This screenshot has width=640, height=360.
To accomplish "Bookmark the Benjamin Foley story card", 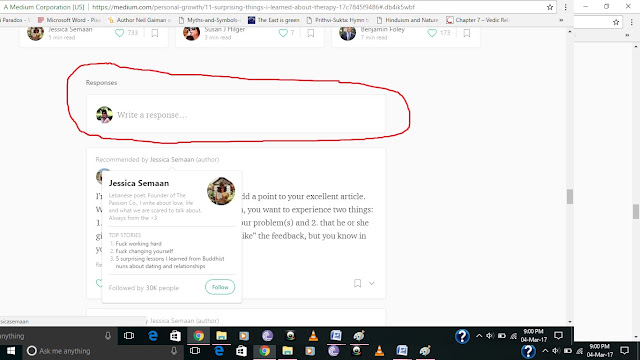I will click(x=467, y=33).
